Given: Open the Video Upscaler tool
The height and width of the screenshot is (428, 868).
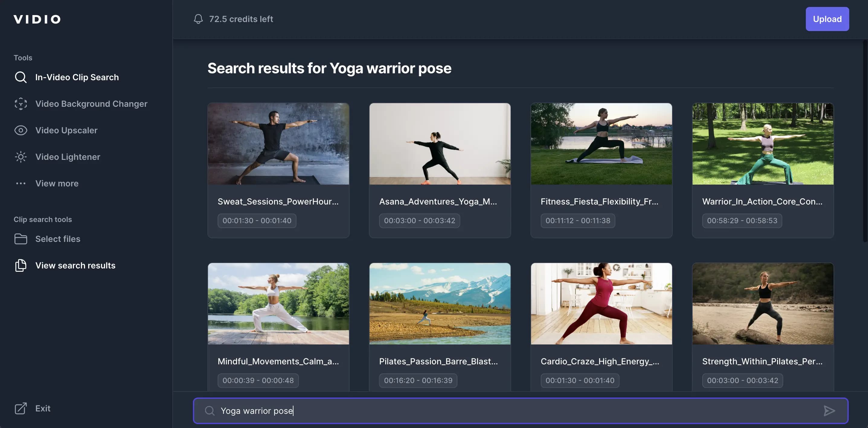Looking at the screenshot, I should tap(66, 130).
